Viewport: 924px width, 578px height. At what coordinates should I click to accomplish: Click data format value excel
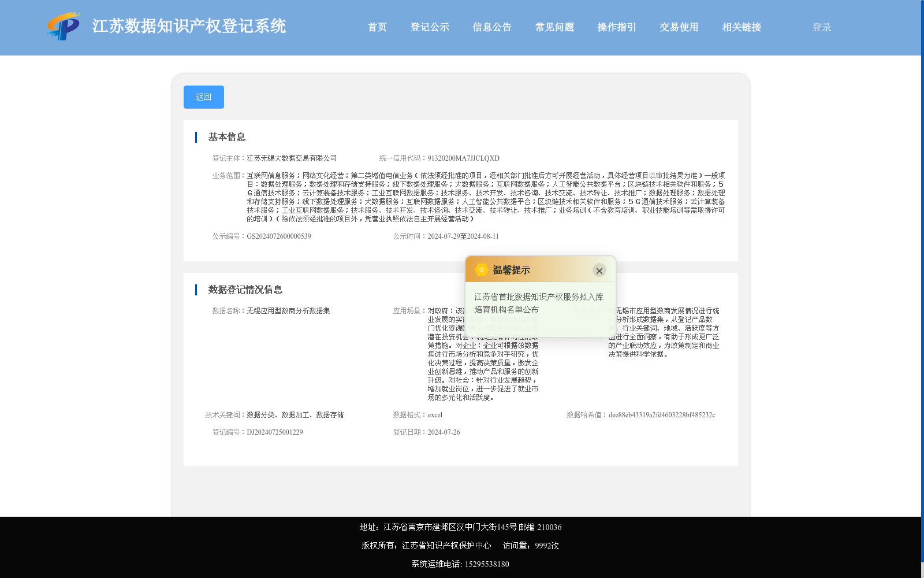(x=435, y=415)
